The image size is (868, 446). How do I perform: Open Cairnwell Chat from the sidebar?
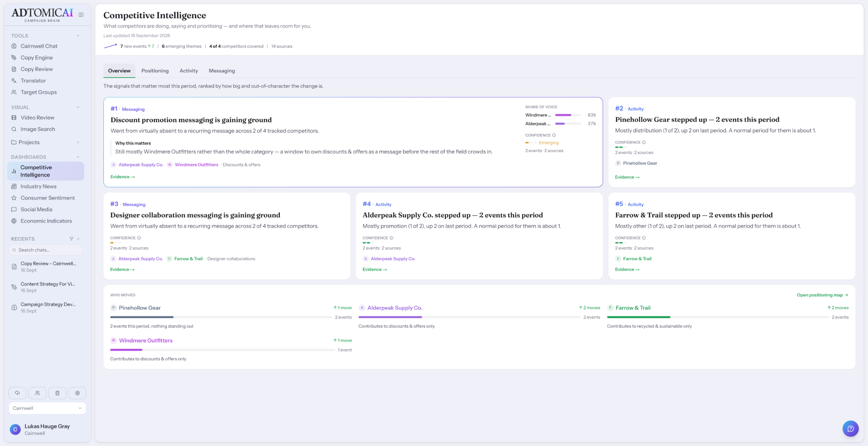pyautogui.click(x=39, y=46)
